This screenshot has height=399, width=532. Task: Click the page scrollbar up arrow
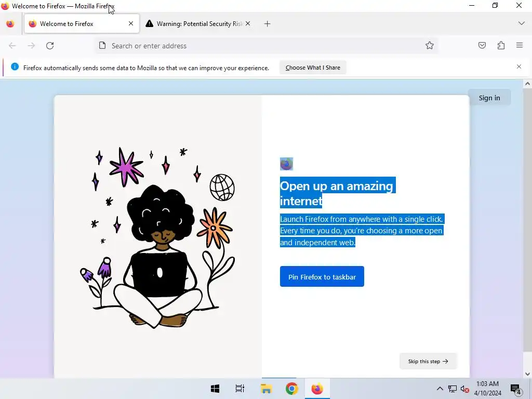527,84
